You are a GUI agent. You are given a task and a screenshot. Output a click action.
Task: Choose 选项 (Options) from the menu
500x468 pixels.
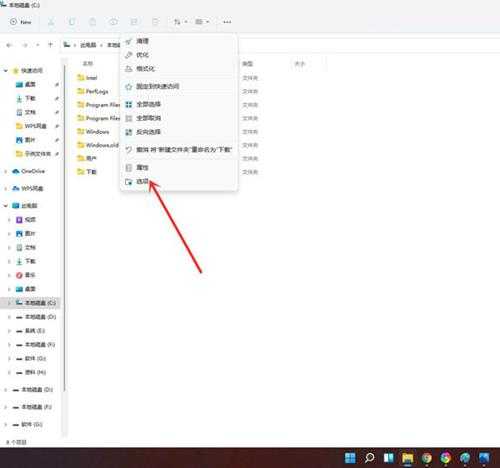pyautogui.click(x=179, y=182)
